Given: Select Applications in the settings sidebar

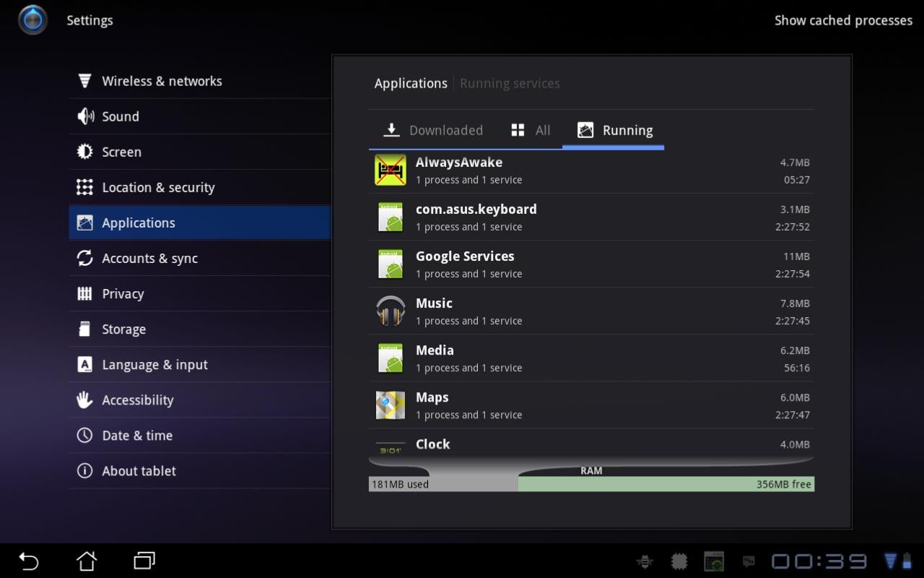Looking at the screenshot, I should 200,223.
